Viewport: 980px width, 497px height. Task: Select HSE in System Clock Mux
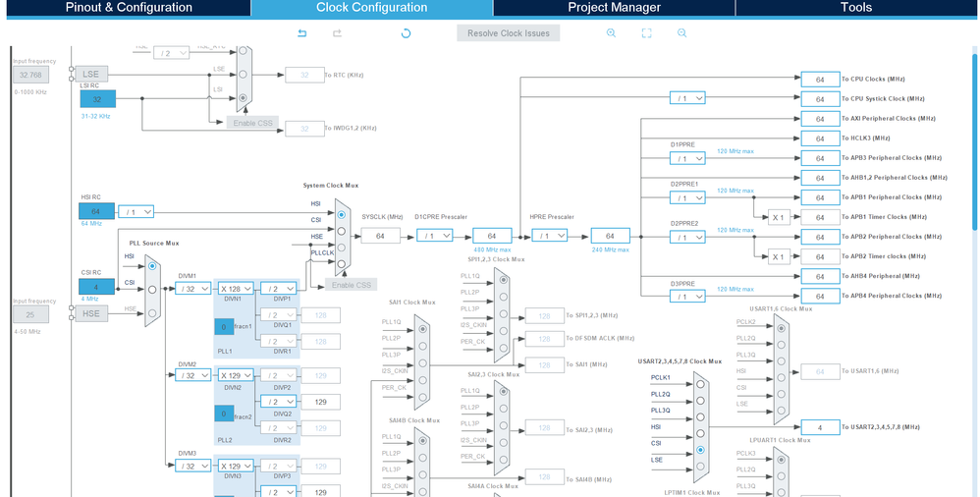[x=342, y=248]
